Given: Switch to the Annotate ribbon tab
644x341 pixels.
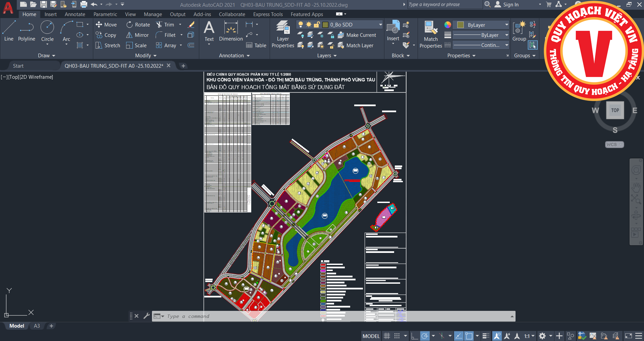Looking at the screenshot, I should [x=75, y=14].
